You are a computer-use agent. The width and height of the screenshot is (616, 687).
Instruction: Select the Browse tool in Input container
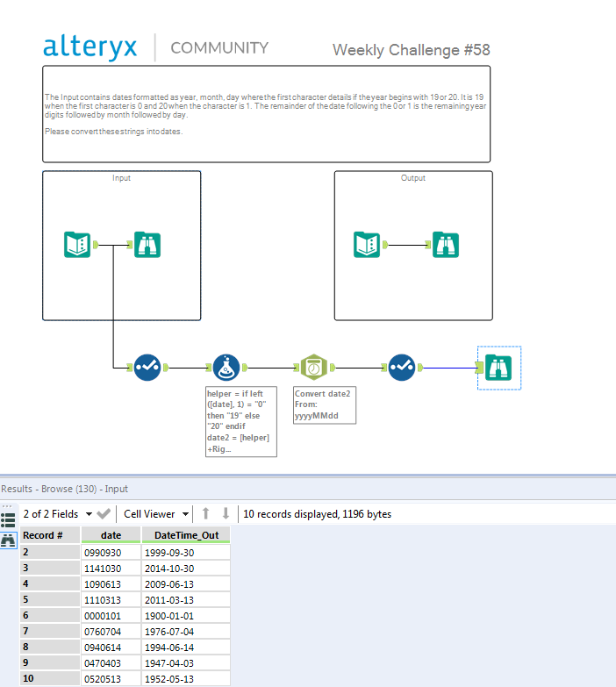[x=147, y=245]
